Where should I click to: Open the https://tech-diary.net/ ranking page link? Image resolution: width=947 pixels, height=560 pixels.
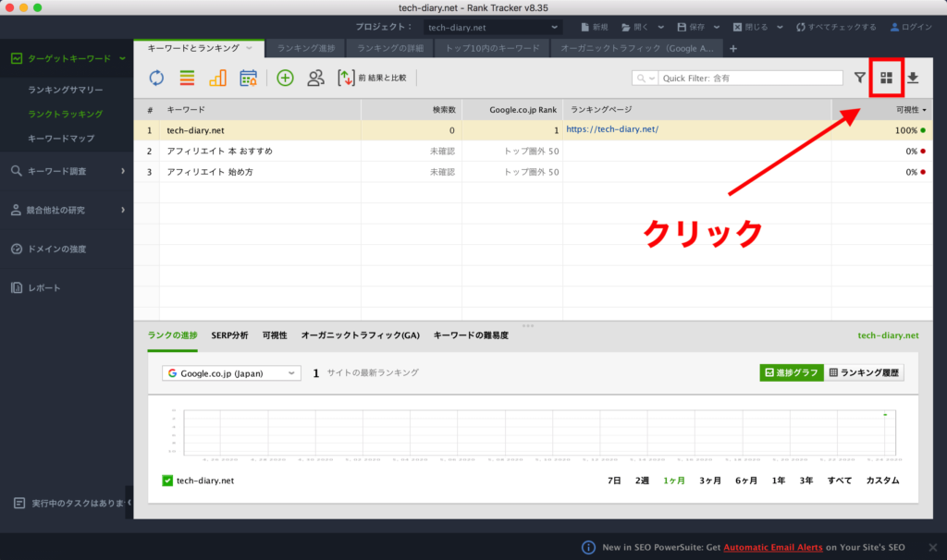click(x=612, y=129)
